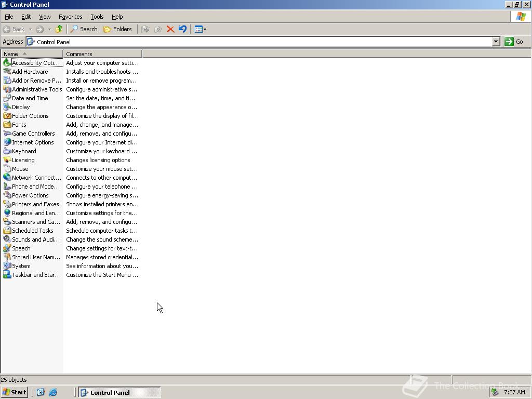Click the Up one level toolbar icon

click(x=59, y=29)
